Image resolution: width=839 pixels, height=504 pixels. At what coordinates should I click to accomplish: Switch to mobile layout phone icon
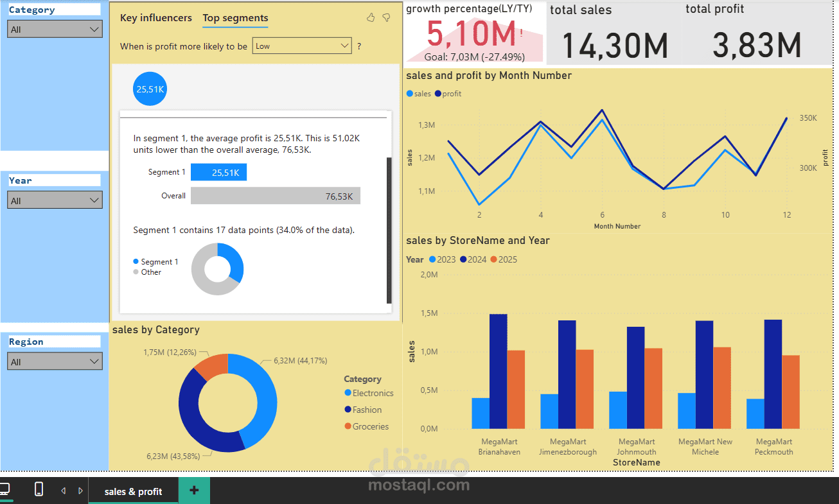[39, 489]
